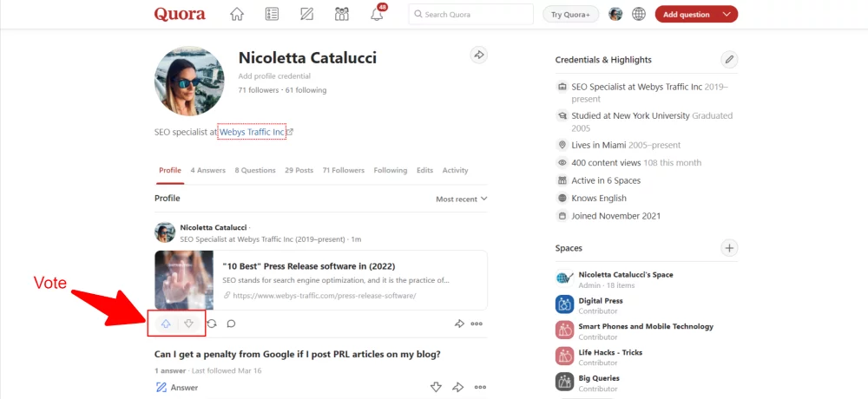
Task: Go to Quora home via house icon
Action: pyautogui.click(x=237, y=15)
